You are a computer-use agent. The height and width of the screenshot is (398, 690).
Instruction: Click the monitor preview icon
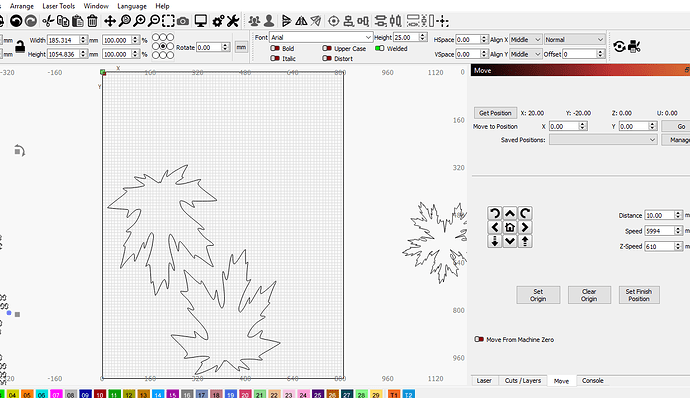(x=201, y=21)
